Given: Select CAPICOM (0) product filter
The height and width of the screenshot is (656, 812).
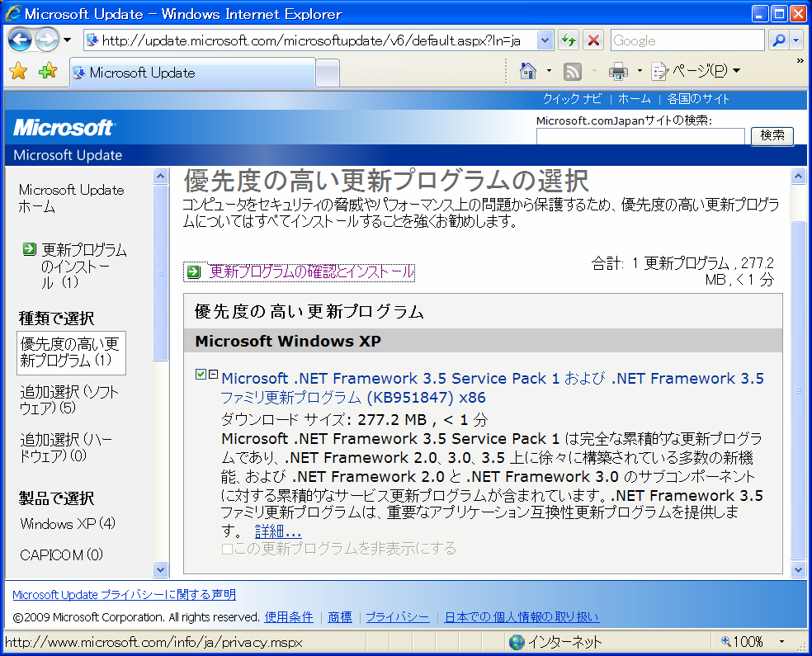Looking at the screenshot, I should pyautogui.click(x=61, y=555).
